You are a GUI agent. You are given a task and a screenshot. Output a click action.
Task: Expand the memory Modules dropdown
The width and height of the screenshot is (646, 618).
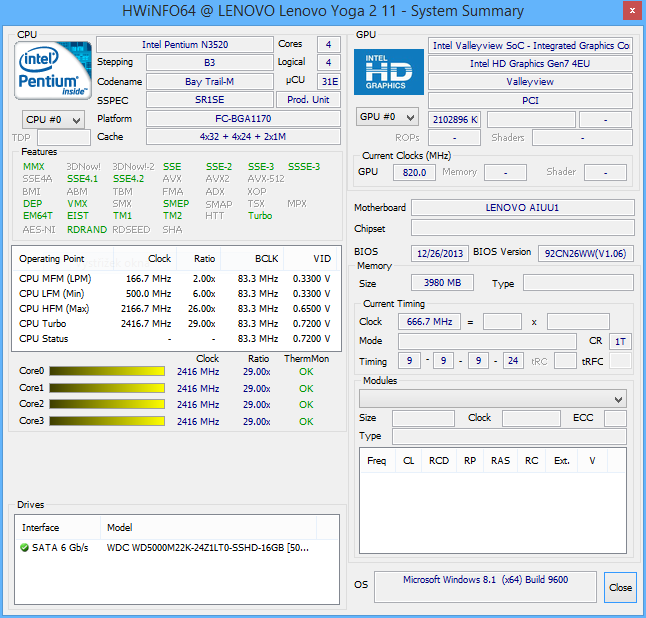(492, 398)
